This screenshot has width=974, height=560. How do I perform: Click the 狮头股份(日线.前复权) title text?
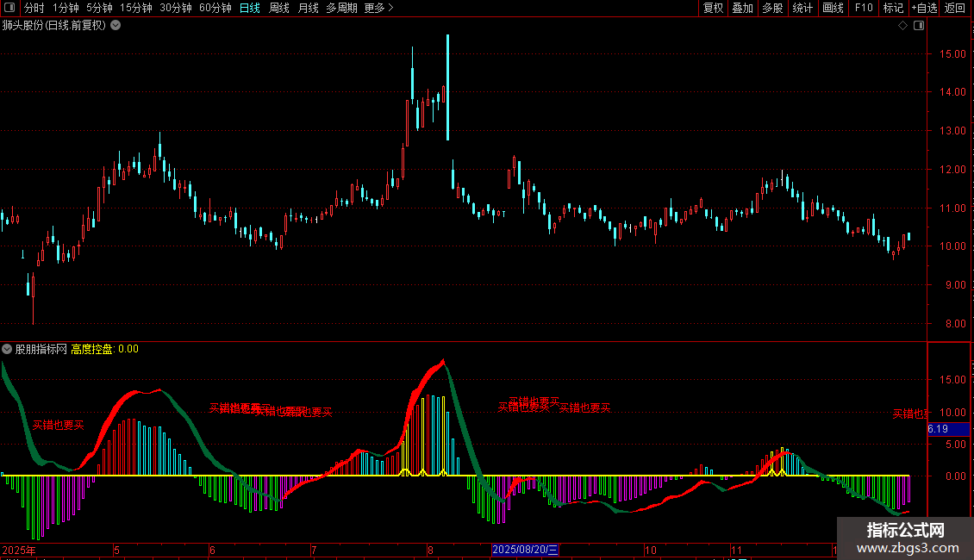pos(54,26)
